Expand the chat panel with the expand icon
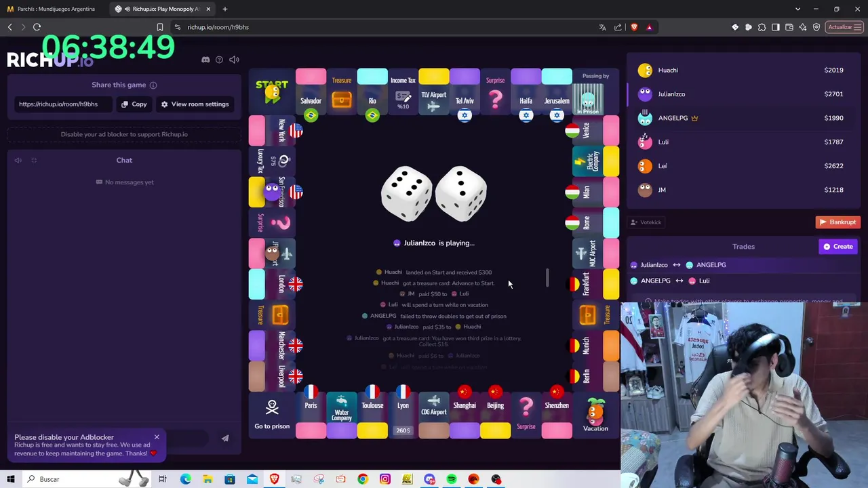This screenshot has width=868, height=488. coord(34,161)
